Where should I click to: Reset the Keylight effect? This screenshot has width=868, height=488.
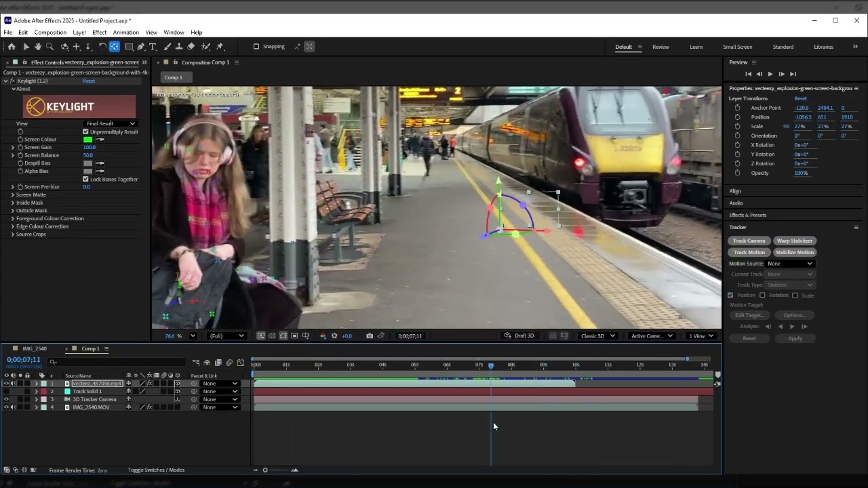point(89,81)
